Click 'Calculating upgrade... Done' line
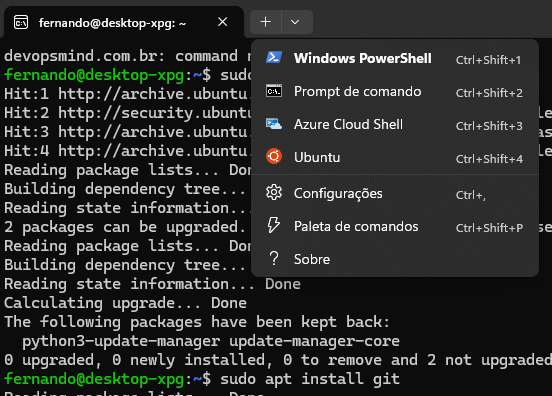This screenshot has height=396, width=552. 125,303
